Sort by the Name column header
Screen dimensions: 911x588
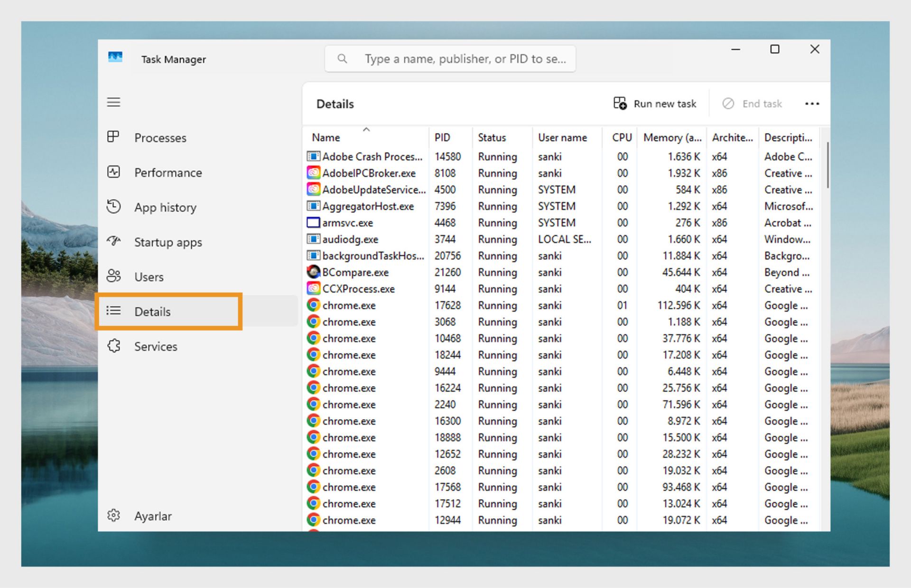click(326, 138)
